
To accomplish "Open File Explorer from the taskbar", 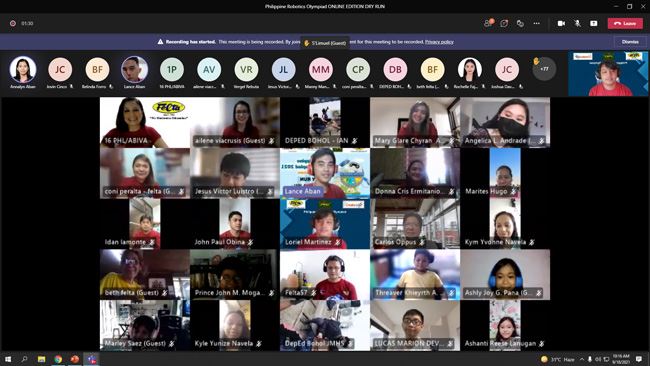I will (41, 359).
